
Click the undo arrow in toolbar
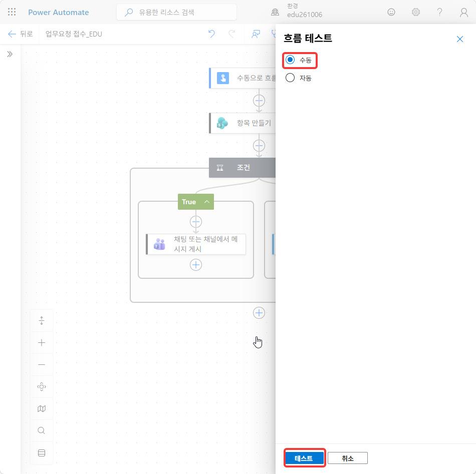pos(211,34)
